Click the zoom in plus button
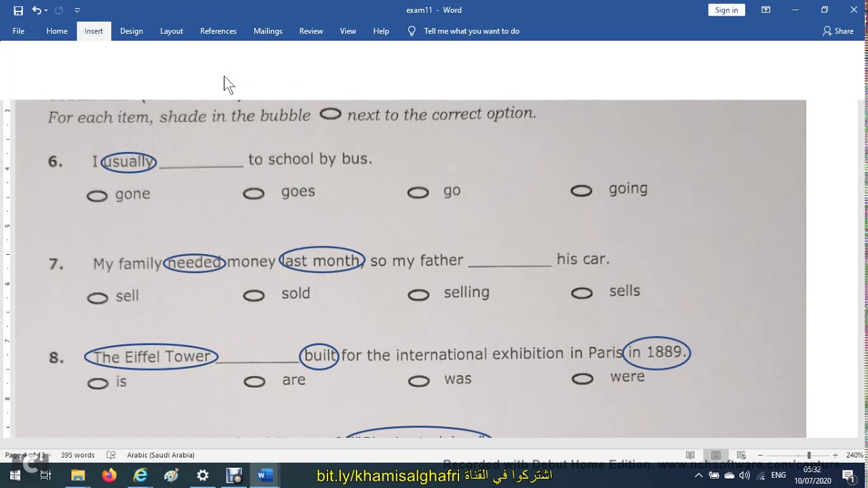The image size is (868, 488). [835, 455]
